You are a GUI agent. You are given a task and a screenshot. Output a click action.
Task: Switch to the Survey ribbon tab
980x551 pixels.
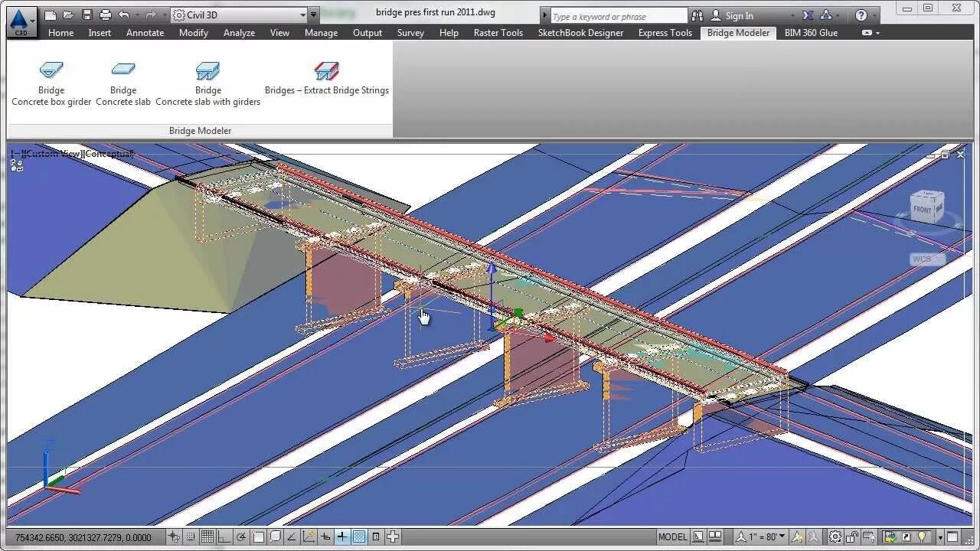pyautogui.click(x=410, y=33)
